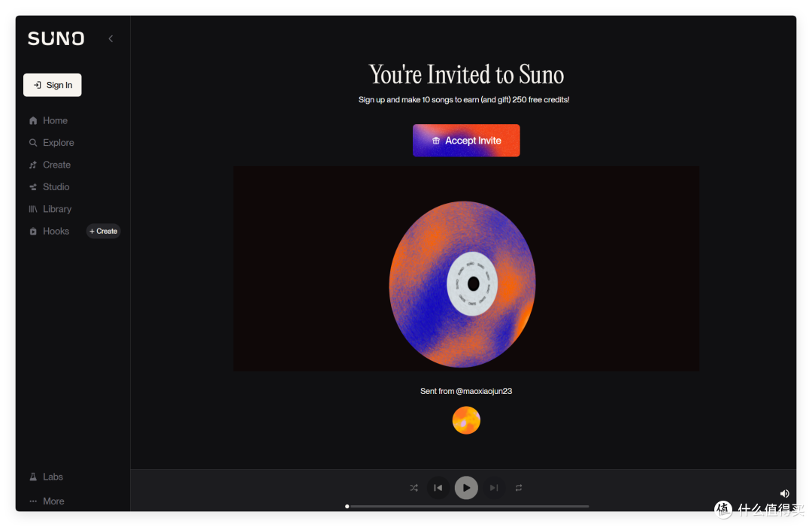Click the You're Invited to Suno heading
Image resolution: width=812 pixels, height=527 pixels.
(x=466, y=74)
